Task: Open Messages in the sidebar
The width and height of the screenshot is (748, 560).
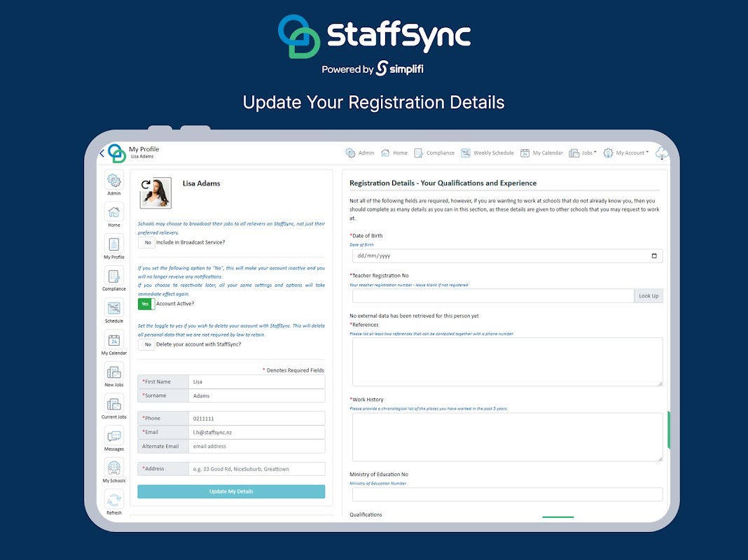Action: tap(114, 438)
